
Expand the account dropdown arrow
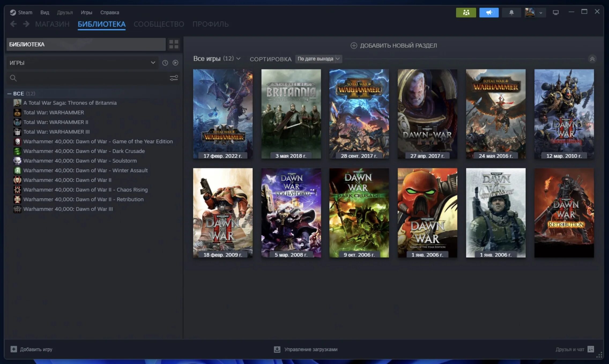click(x=541, y=13)
